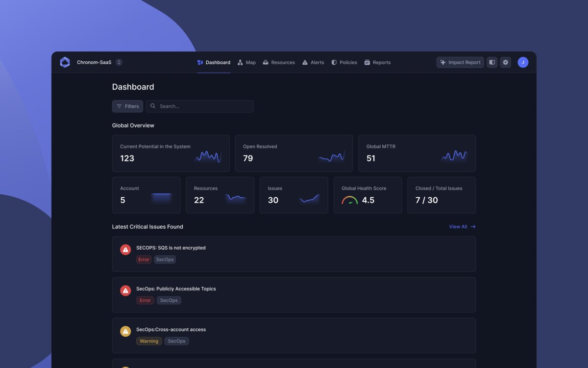Click the Resources tab icon
The height and width of the screenshot is (368, 588).
tap(266, 62)
